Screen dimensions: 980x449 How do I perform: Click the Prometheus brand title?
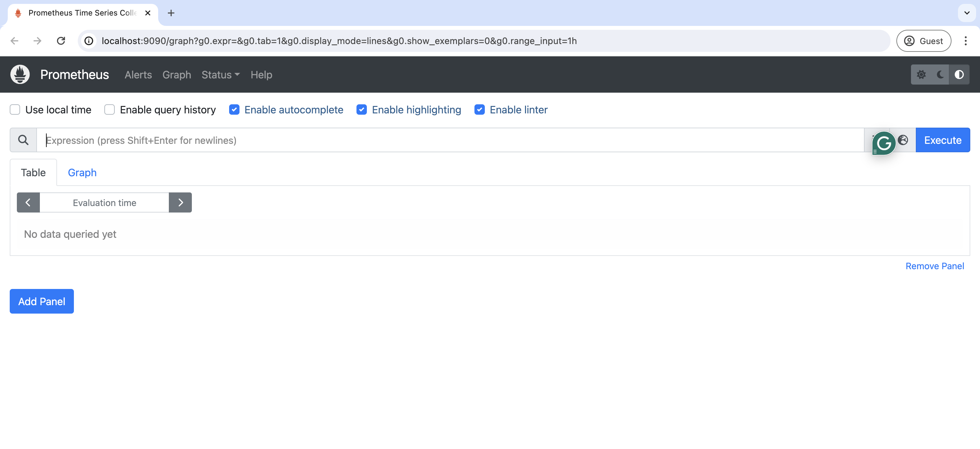(75, 75)
